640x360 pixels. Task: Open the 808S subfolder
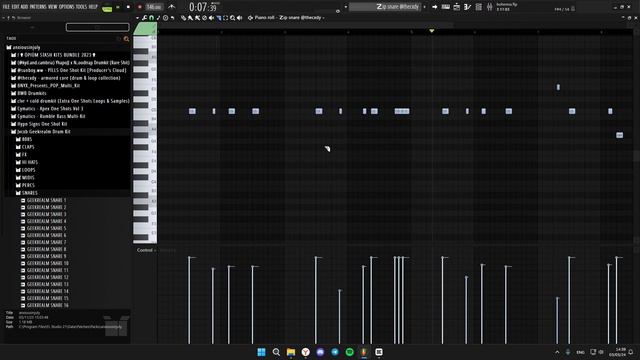pyautogui.click(x=24, y=140)
